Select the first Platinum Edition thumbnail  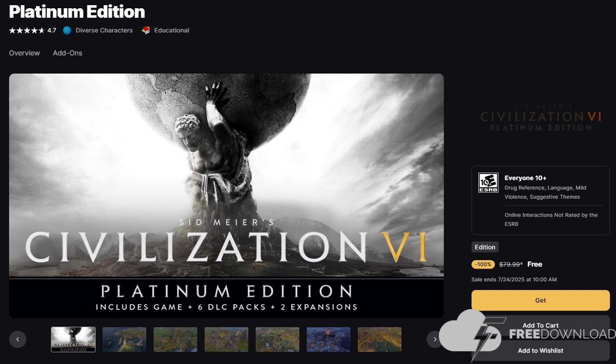click(73, 339)
